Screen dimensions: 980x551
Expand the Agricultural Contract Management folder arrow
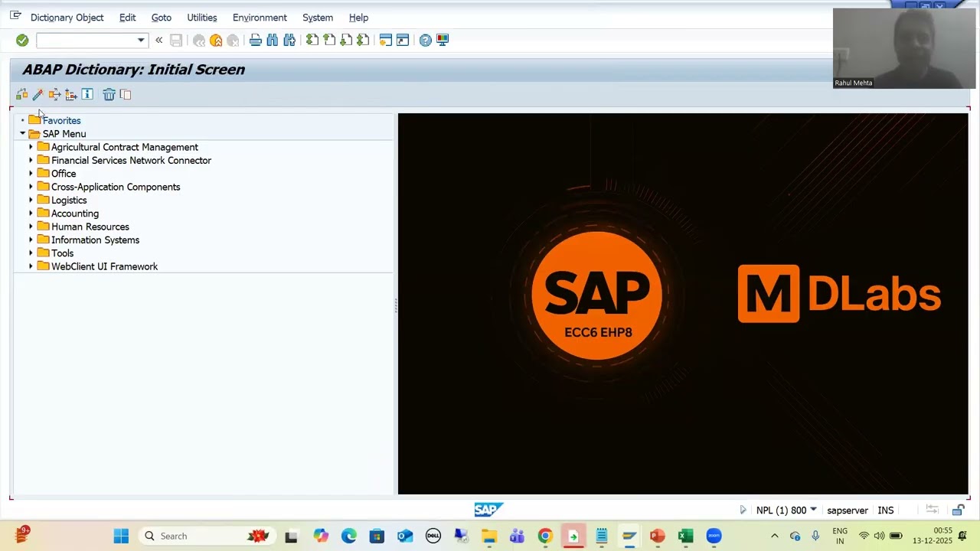click(x=31, y=147)
